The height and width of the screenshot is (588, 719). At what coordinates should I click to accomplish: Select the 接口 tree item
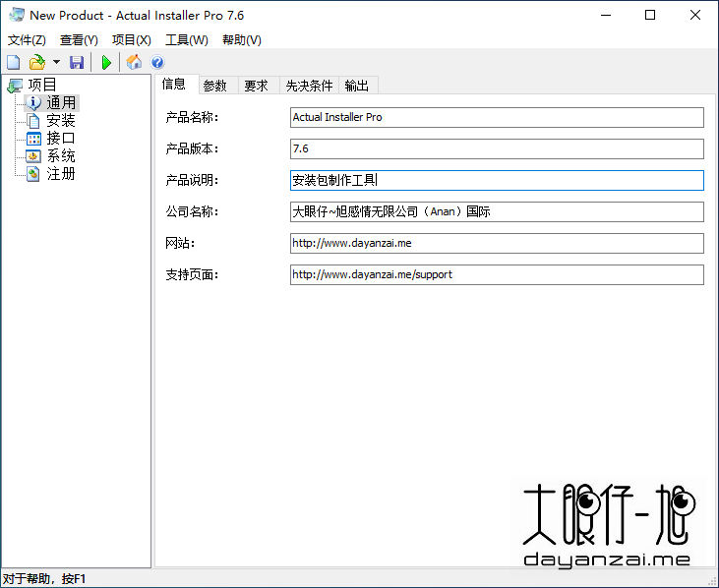(61, 138)
